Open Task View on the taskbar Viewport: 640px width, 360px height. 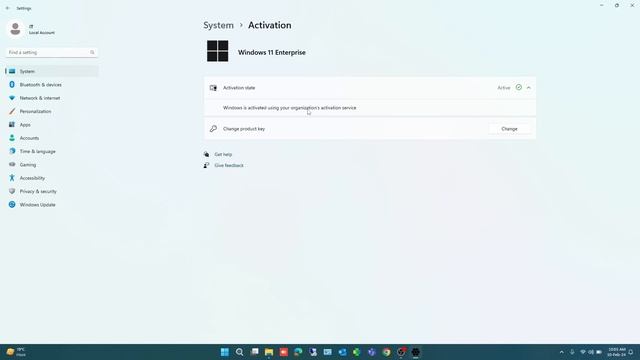point(255,352)
